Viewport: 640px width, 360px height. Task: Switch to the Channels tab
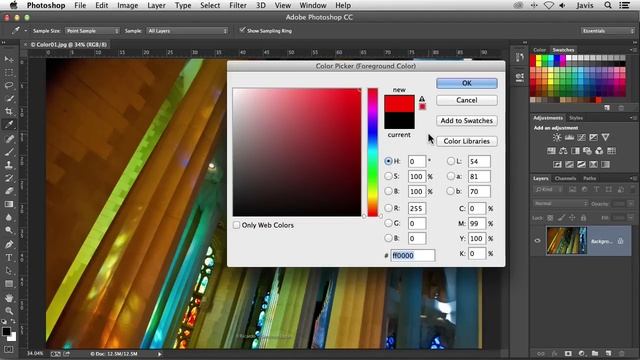pyautogui.click(x=565, y=178)
